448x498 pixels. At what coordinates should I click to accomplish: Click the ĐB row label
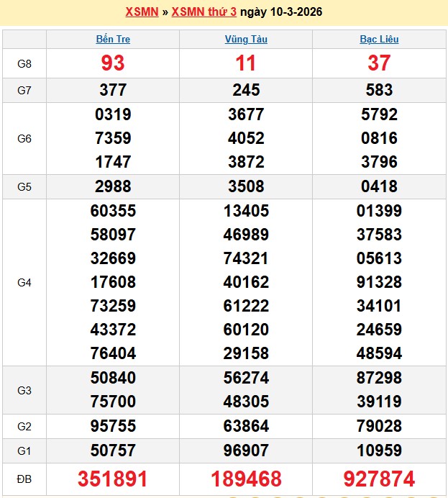24,479
